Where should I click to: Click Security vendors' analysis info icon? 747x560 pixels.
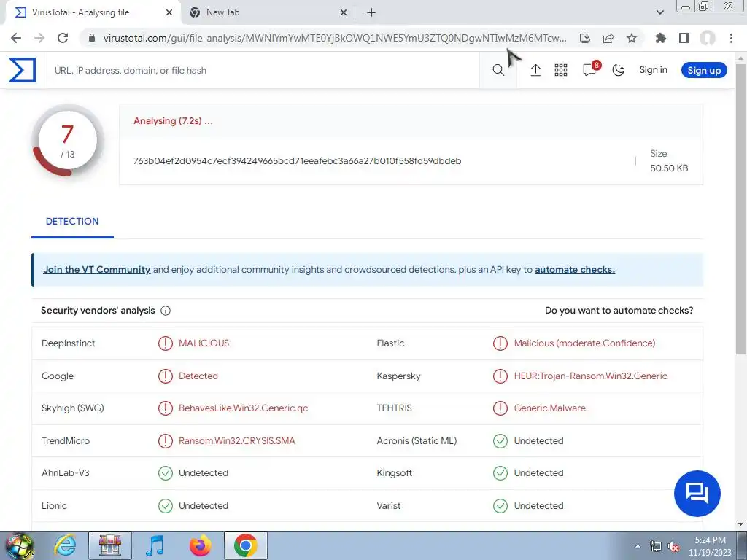point(166,311)
